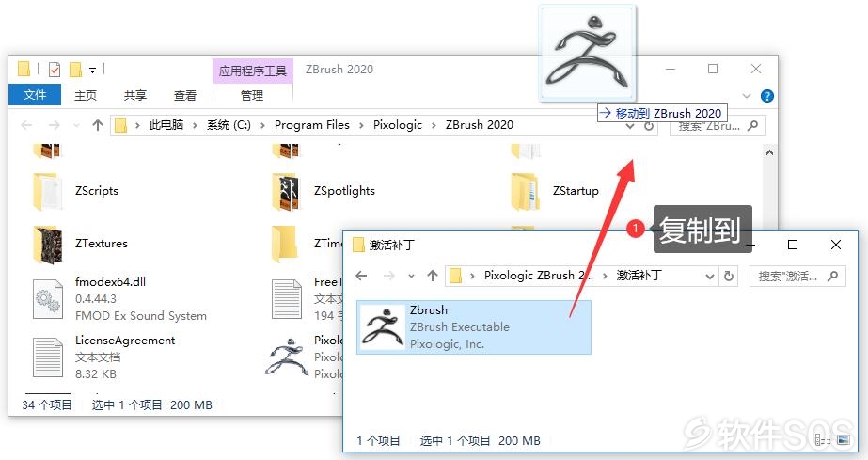This screenshot has width=868, height=460.
Task: Go back in 激活补丁 window
Action: pyautogui.click(x=361, y=276)
